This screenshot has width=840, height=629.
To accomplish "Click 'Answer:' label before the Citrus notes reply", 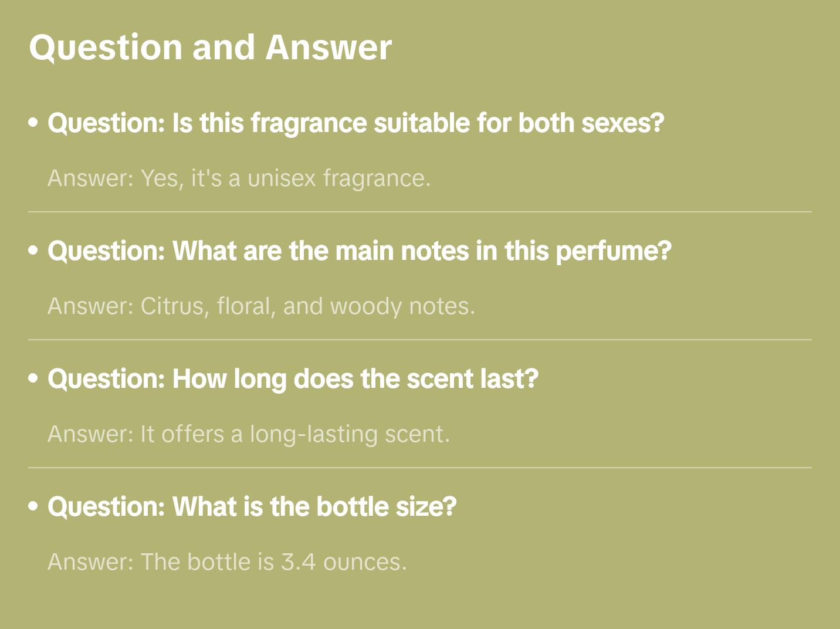I will [x=91, y=306].
